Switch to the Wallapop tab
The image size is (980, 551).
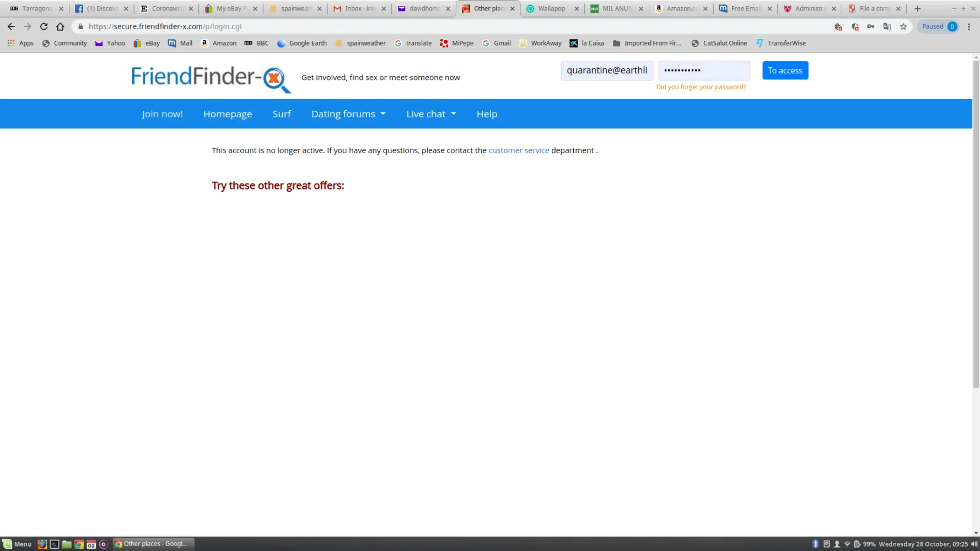point(552,8)
